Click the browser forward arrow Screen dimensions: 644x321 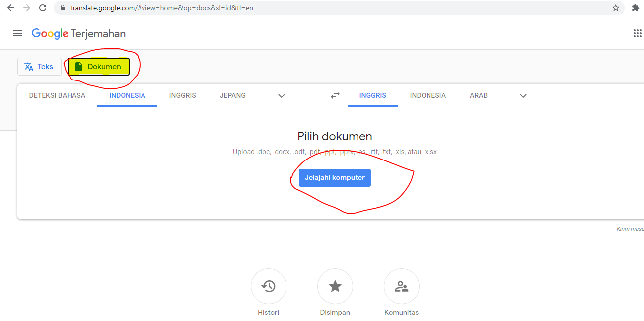click(27, 8)
